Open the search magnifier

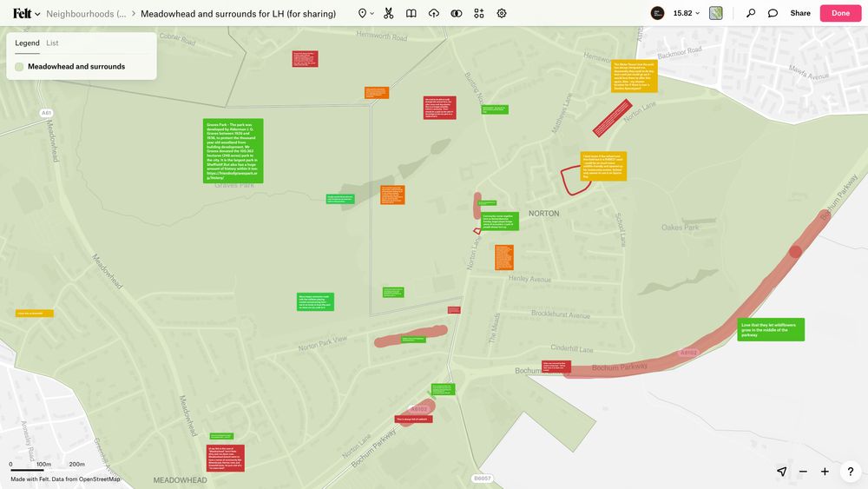click(x=751, y=13)
